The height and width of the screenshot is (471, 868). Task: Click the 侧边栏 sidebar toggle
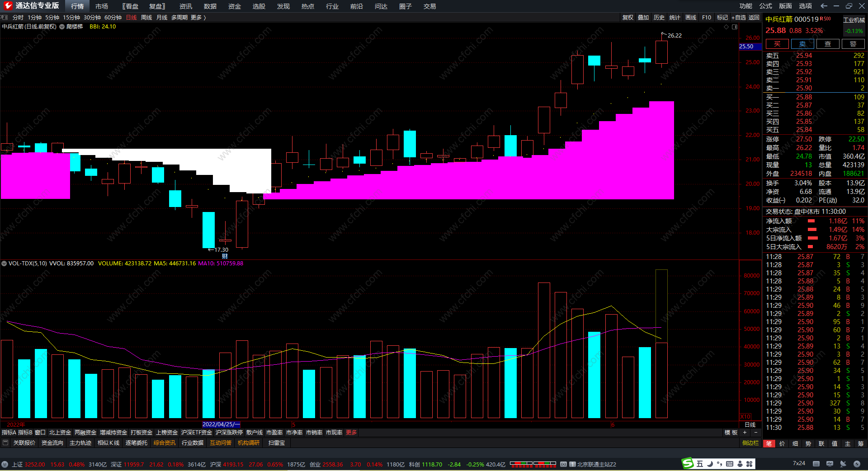point(750,443)
